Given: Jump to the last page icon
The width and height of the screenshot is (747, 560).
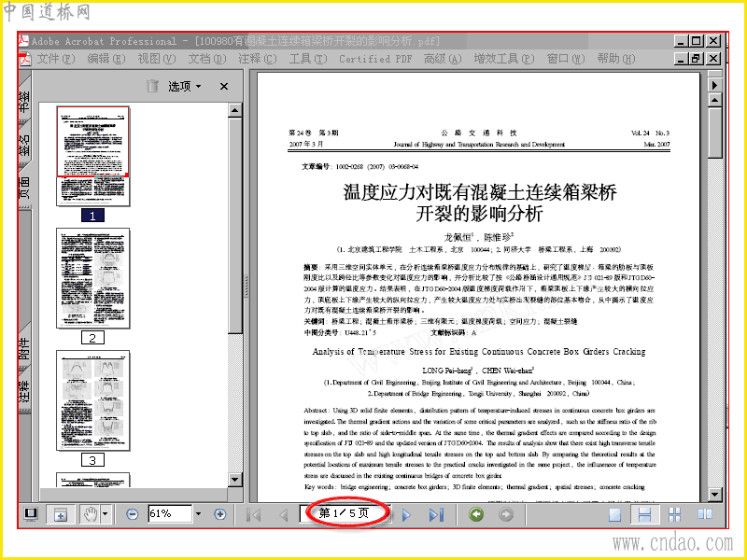Looking at the screenshot, I should pos(436,515).
